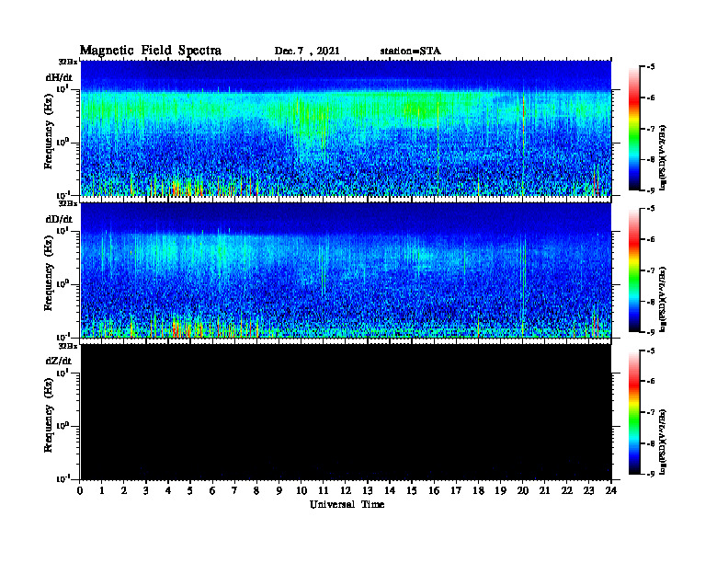Click the 10^0 frequency tick of dZ/dt panel
This screenshot has height=563, width=728.
tap(63, 426)
